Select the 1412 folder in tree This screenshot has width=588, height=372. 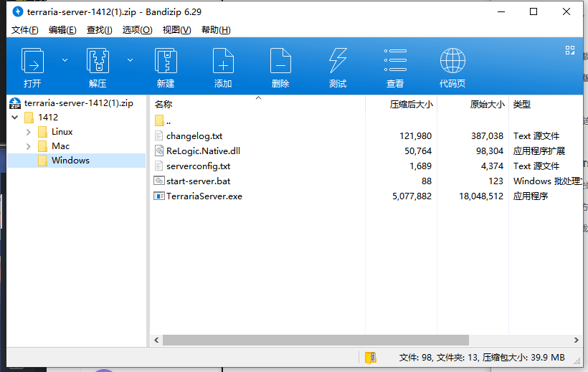pos(48,118)
